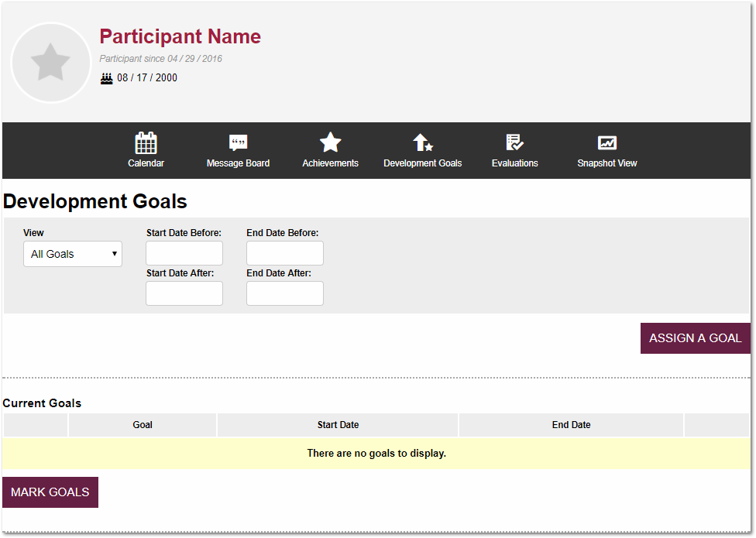Viewport: 756px width, 538px height.
Task: Click the Goal column header
Action: click(143, 425)
